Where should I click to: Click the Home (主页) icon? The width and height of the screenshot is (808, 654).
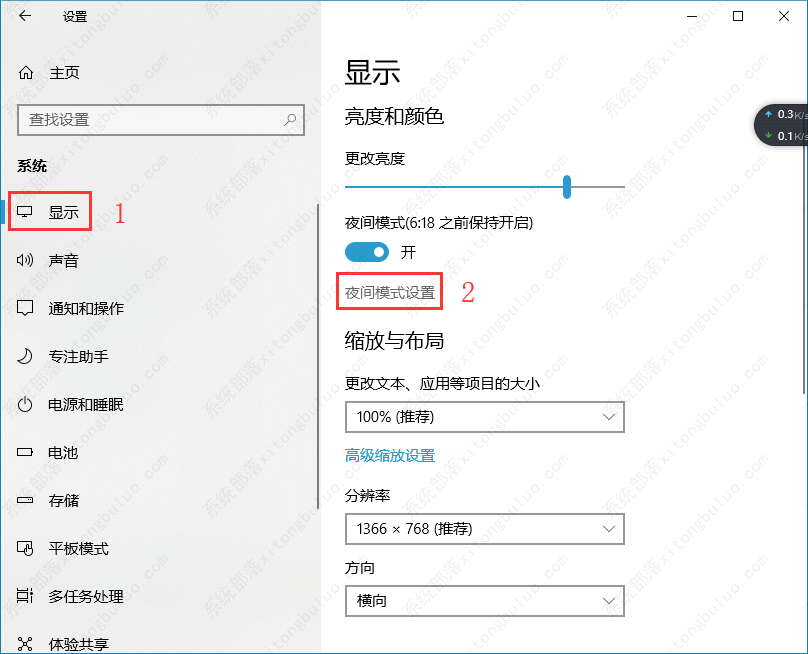(26, 73)
